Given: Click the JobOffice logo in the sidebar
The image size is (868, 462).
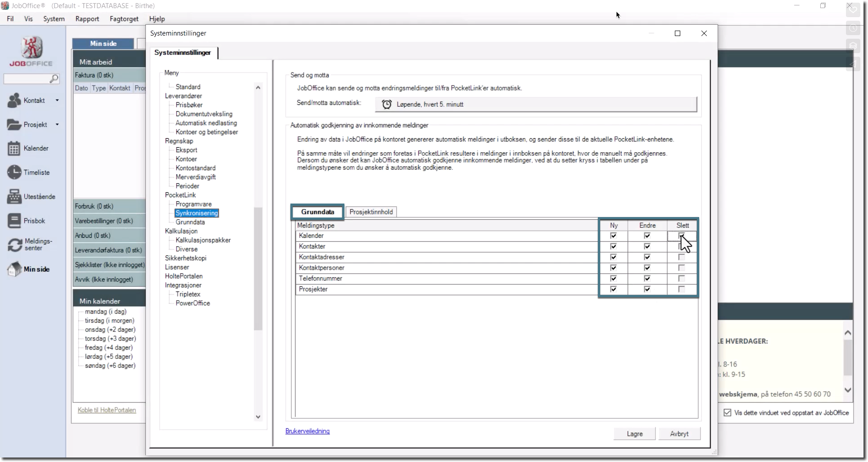Looking at the screenshot, I should [x=32, y=51].
